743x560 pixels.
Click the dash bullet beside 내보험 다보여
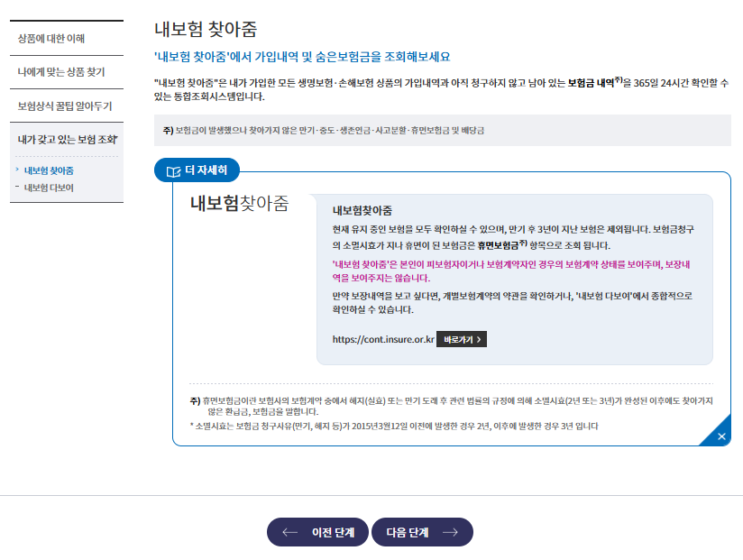pos(17,188)
